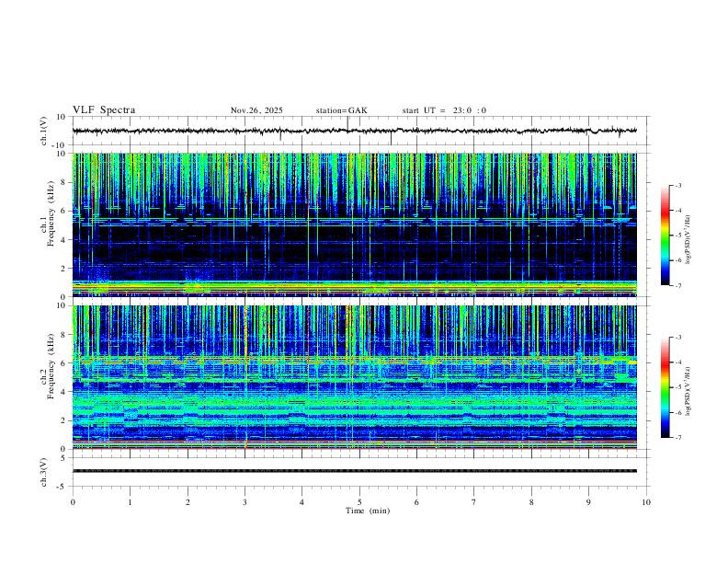The height and width of the screenshot is (563, 728).
Task: Click time axis tick label '9'
Action: (x=588, y=502)
